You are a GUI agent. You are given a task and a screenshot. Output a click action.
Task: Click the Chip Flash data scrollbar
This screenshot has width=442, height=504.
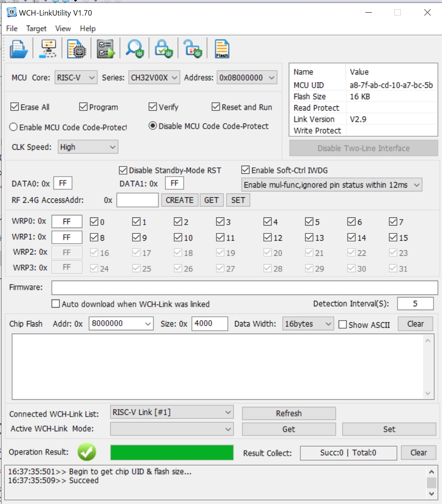click(x=428, y=367)
